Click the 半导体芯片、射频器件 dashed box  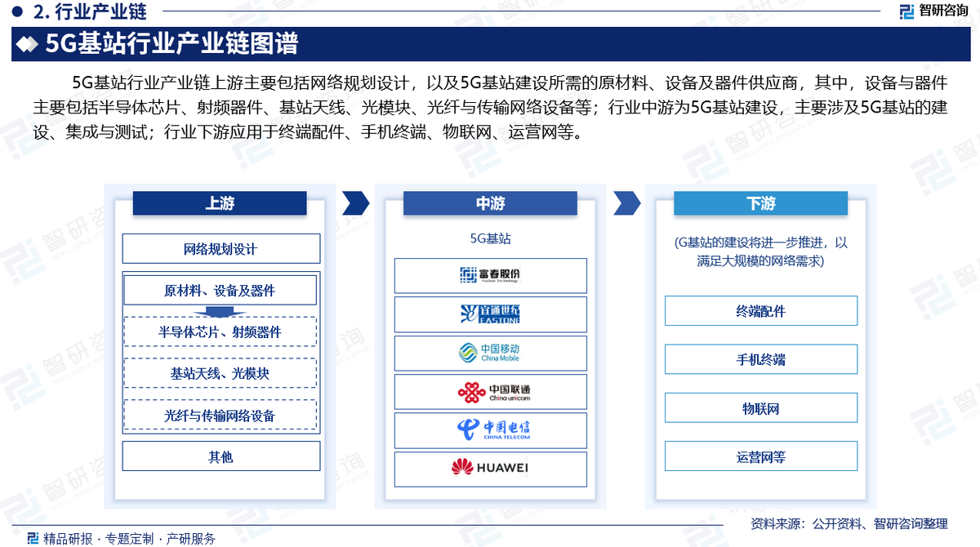pos(220,332)
